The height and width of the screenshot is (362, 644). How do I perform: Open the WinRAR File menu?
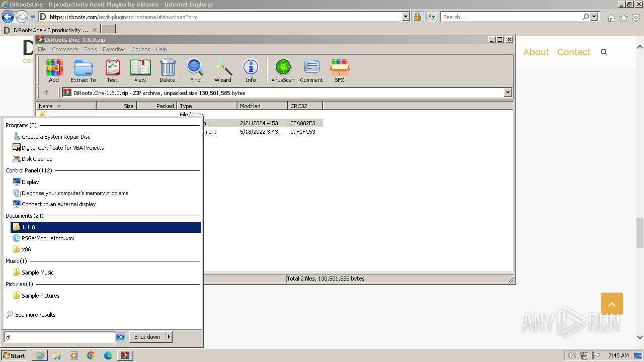(42, 49)
